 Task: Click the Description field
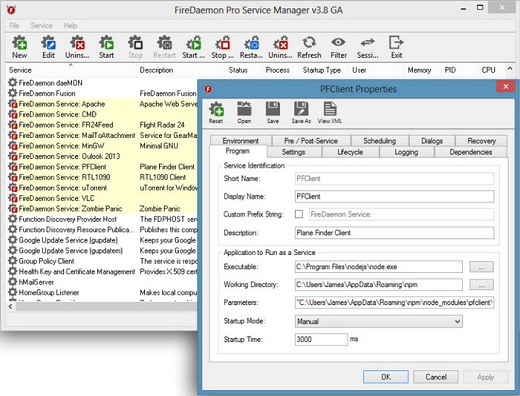coord(394,233)
